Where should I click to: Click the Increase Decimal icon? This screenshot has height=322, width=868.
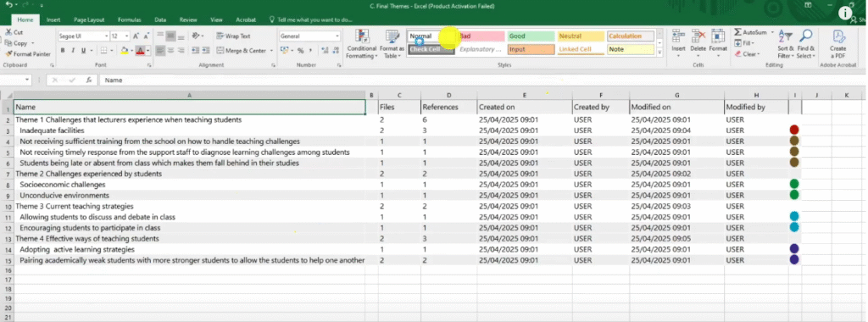click(324, 50)
